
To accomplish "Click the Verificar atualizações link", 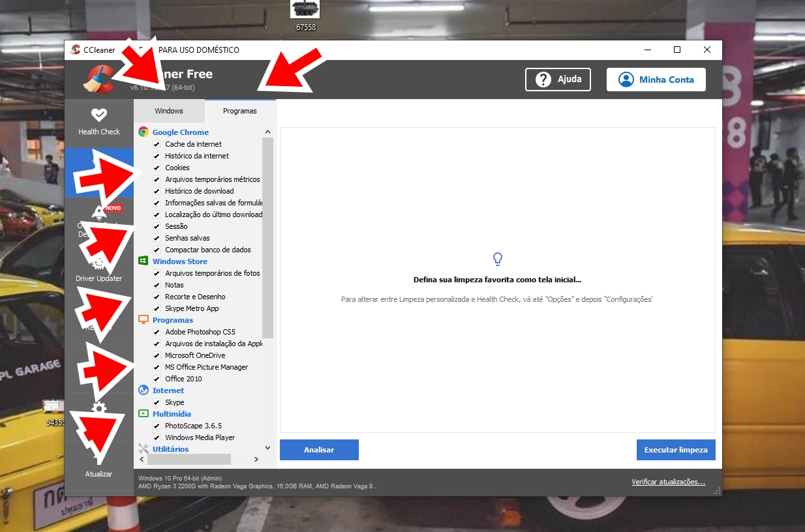I will [x=669, y=482].
